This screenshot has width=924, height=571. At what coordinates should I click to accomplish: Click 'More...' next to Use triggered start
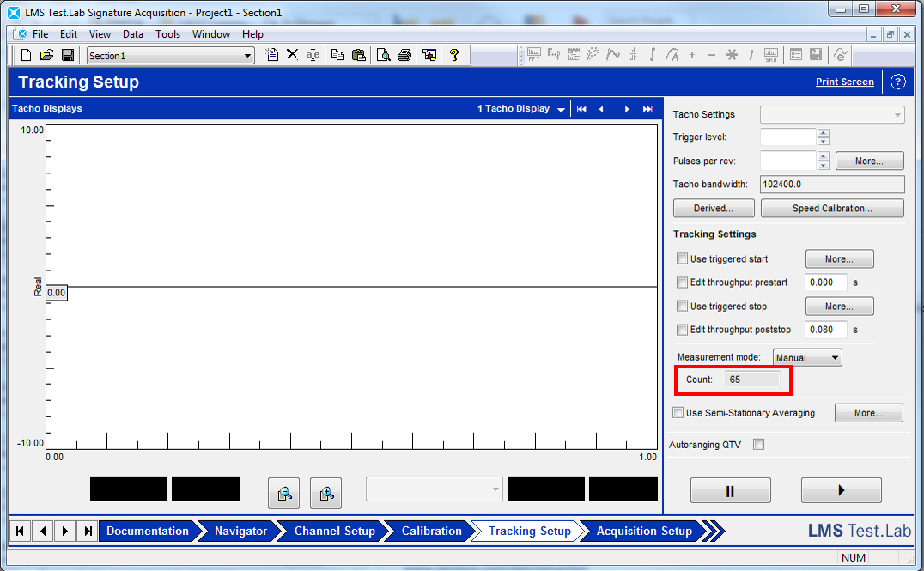pyautogui.click(x=839, y=258)
